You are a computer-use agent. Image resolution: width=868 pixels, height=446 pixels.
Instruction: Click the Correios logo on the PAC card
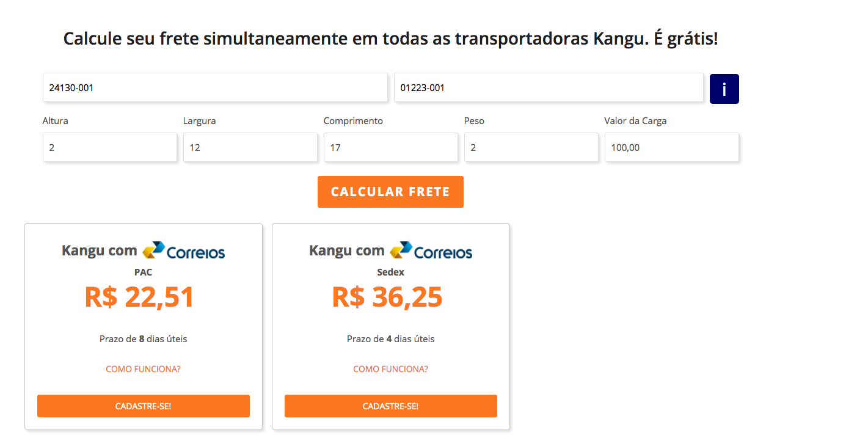point(184,250)
